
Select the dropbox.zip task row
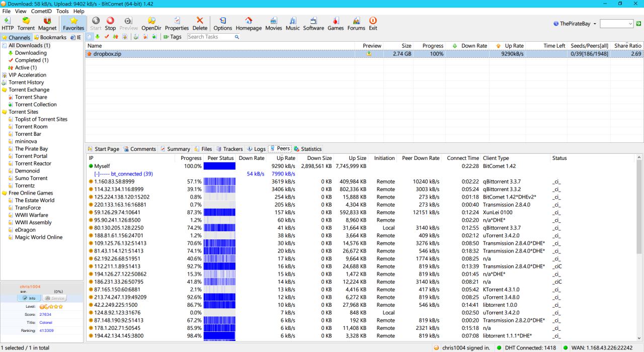coord(364,54)
